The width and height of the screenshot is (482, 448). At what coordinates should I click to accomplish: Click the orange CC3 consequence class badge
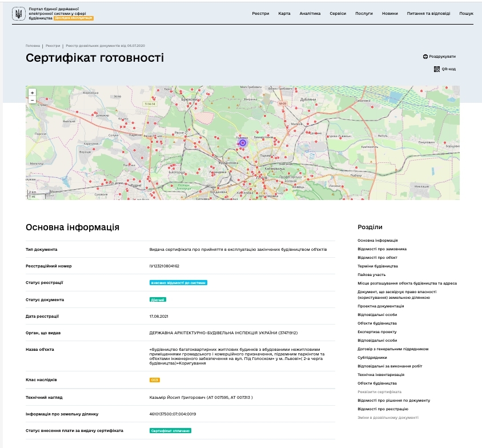[155, 380]
